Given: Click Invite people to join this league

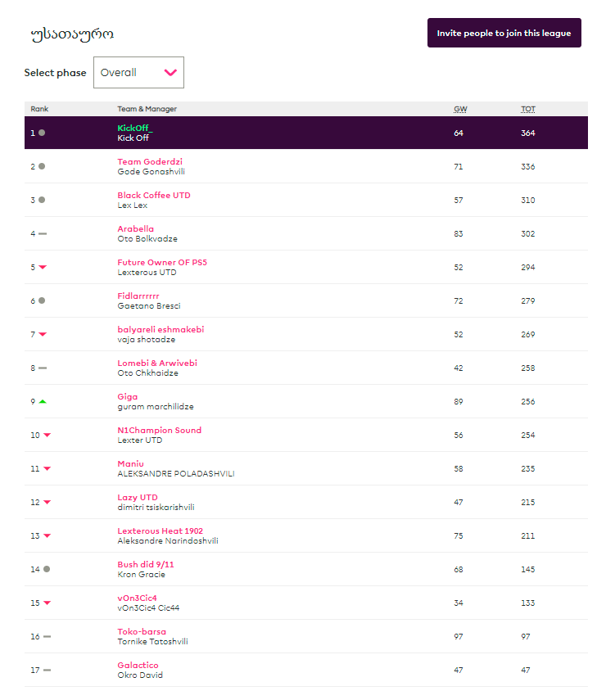Looking at the screenshot, I should tap(504, 34).
